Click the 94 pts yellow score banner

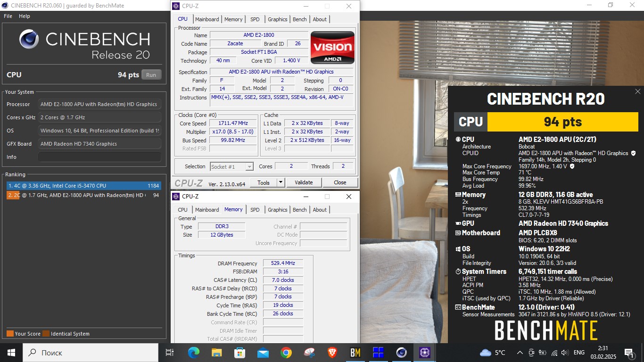pyautogui.click(x=562, y=122)
